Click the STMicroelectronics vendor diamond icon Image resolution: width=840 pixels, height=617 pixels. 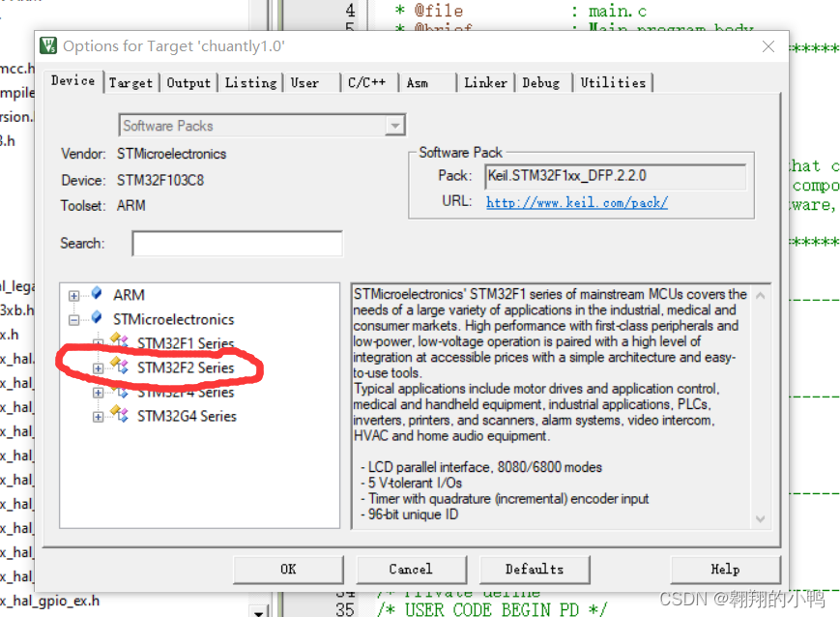click(97, 317)
